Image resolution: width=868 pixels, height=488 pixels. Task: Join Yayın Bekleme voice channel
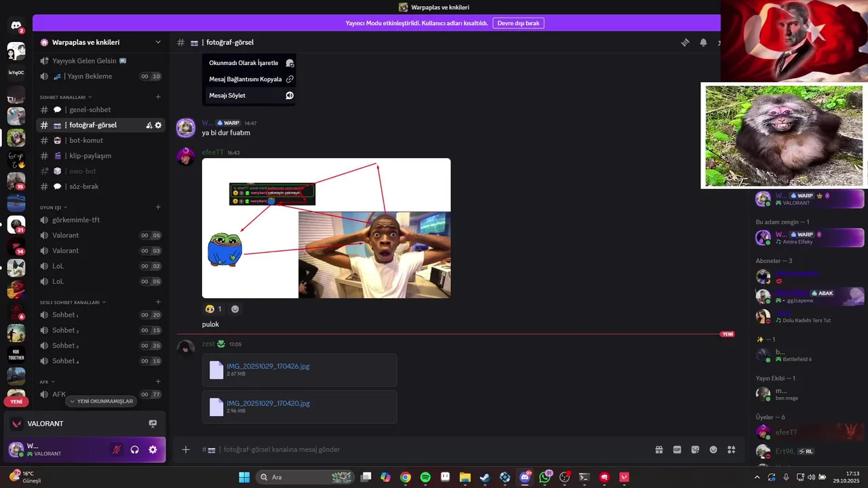tap(101, 77)
